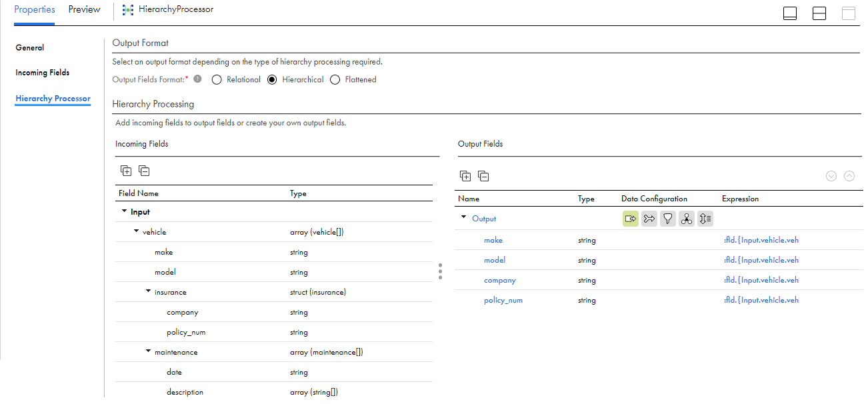Viewport: 868px width, 404px height.
Task: Open the Preview tab
Action: [84, 10]
